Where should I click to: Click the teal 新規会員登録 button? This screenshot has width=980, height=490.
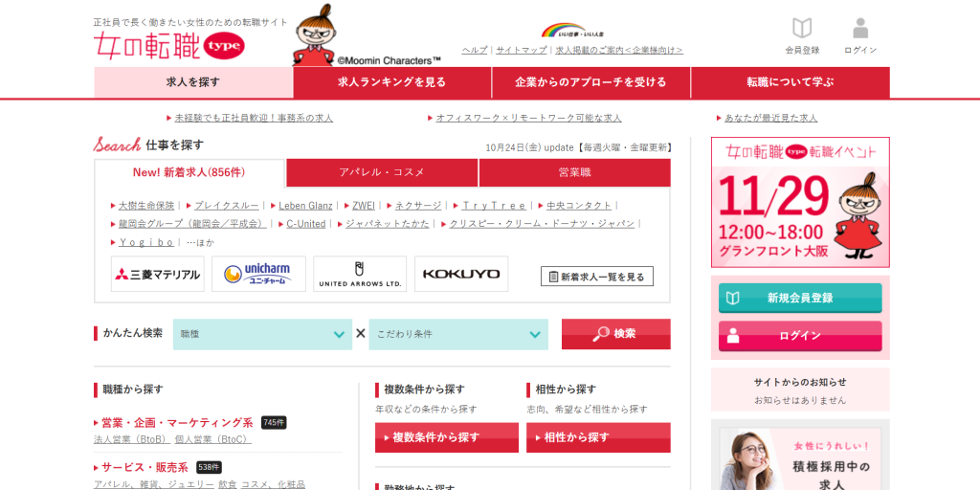pos(800,298)
